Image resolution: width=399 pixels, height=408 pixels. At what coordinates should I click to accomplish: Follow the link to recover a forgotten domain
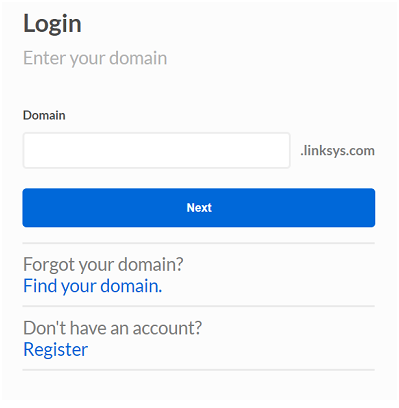point(93,286)
